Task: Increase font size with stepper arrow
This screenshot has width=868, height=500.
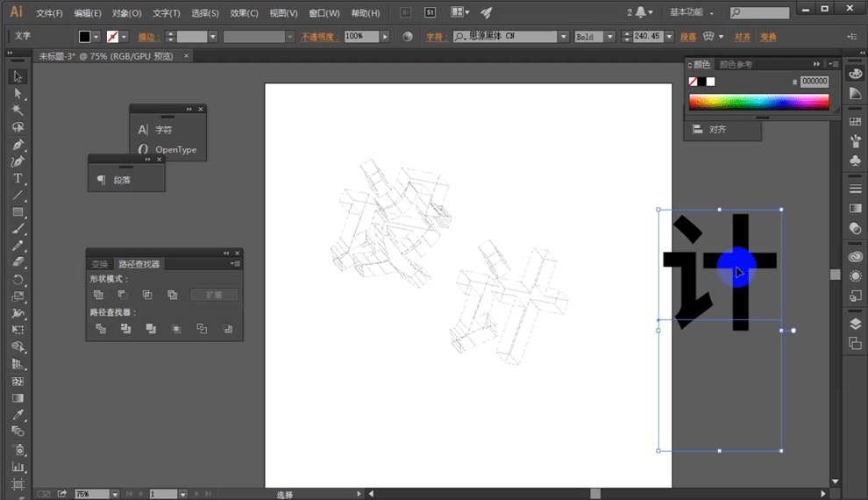Action: tap(626, 33)
